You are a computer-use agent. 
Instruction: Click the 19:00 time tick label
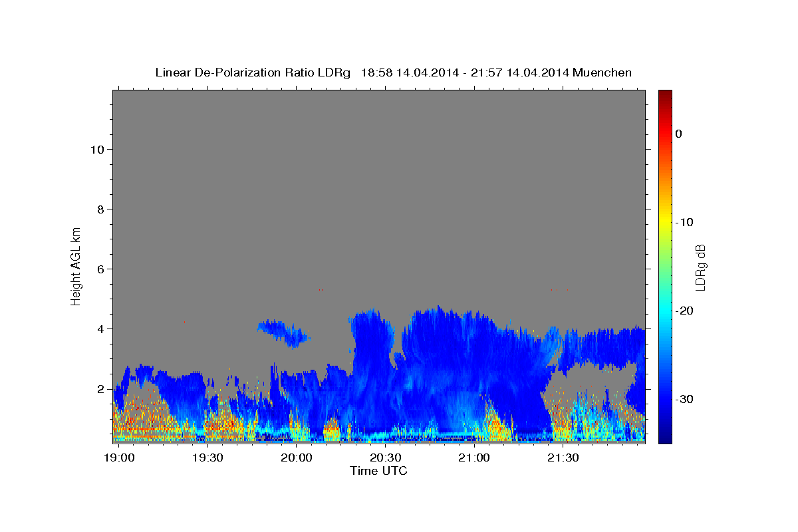click(x=118, y=458)
